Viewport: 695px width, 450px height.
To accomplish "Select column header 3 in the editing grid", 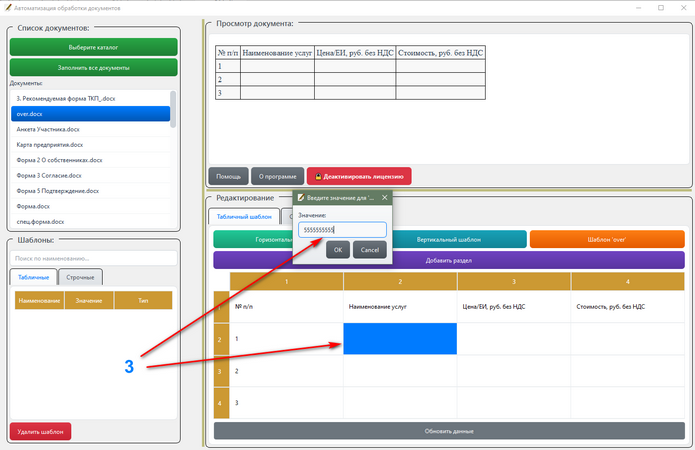I will click(x=514, y=282).
